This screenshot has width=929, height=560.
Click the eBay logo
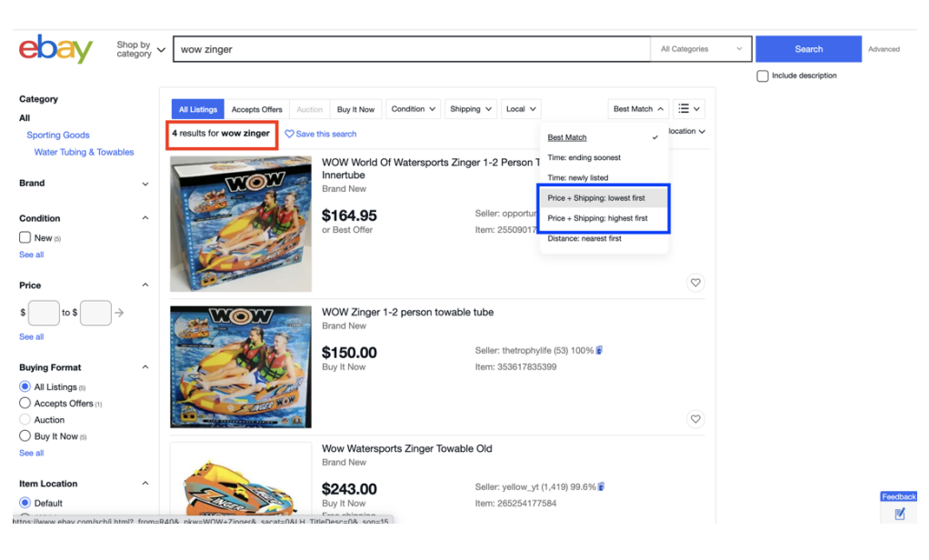pos(55,49)
